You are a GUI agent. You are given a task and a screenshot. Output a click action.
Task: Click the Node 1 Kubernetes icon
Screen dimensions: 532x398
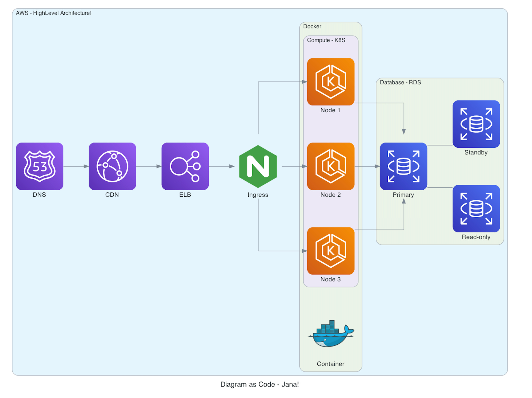331,82
